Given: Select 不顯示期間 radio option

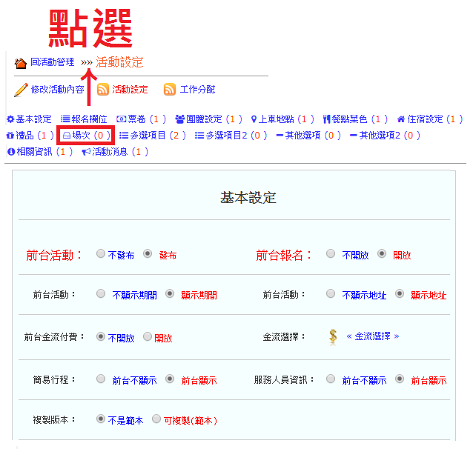Looking at the screenshot, I should point(101,293).
